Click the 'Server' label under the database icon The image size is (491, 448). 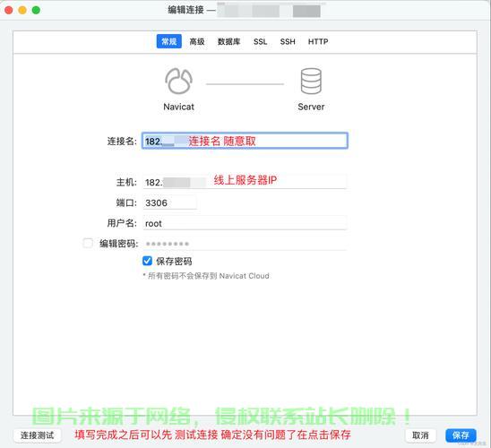(x=311, y=107)
